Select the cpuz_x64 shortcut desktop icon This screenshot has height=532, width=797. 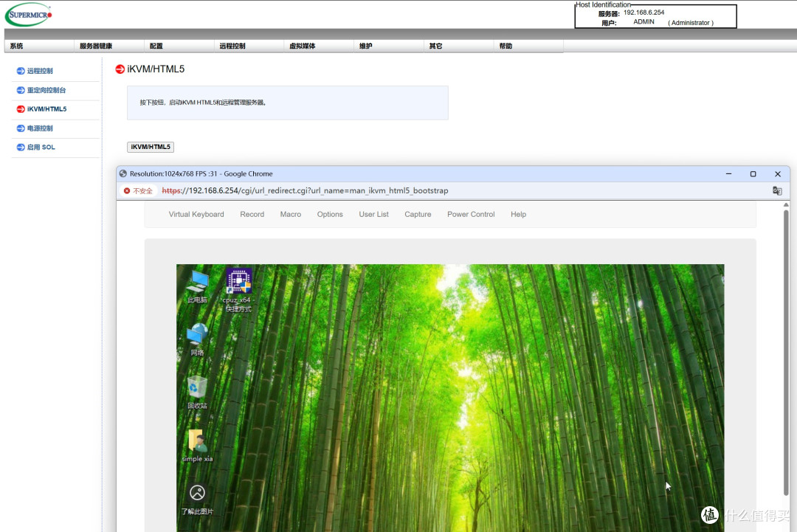[238, 290]
